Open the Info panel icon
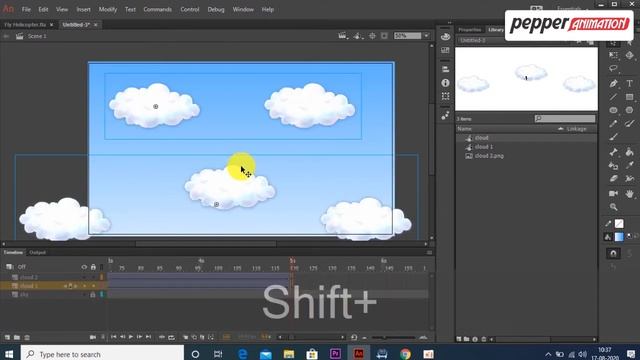Screen dimensions: 640x360 coord(445,83)
